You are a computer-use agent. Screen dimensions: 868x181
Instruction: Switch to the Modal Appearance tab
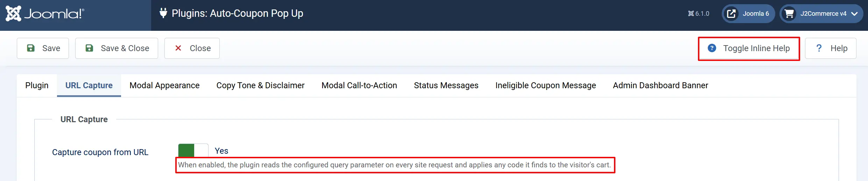coord(164,85)
